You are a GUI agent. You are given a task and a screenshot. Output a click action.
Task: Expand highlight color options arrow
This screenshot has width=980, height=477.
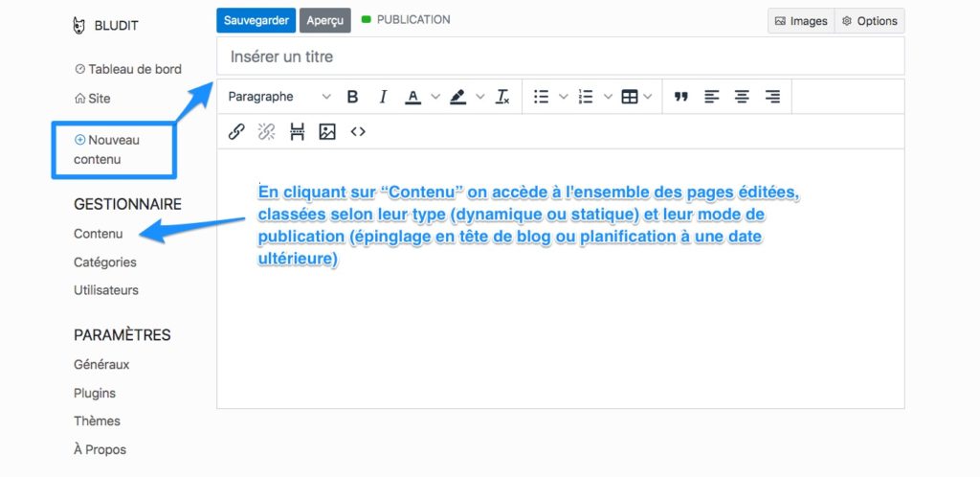coord(480,97)
